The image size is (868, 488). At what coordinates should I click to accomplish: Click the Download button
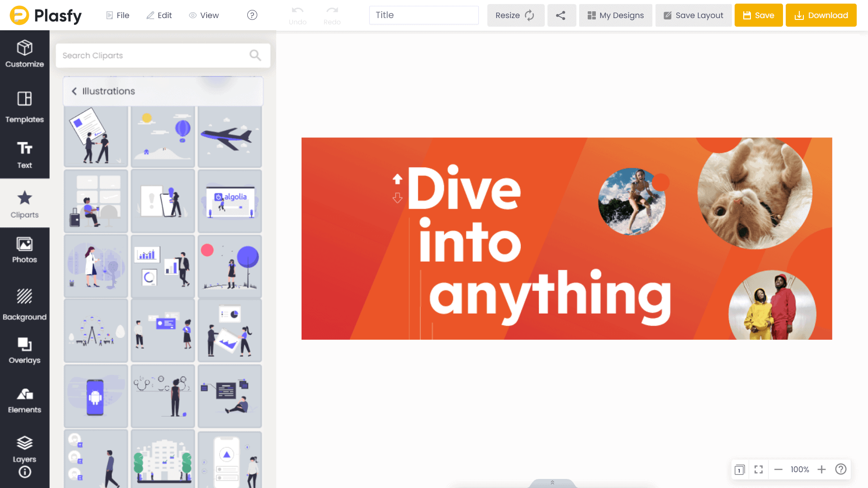coord(821,15)
